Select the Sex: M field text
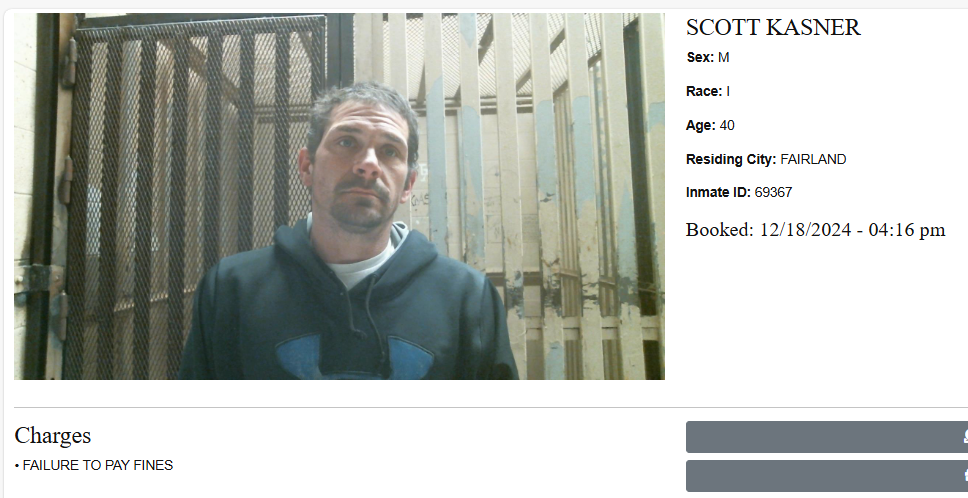Image resolution: width=968 pixels, height=498 pixels. pyautogui.click(x=707, y=57)
